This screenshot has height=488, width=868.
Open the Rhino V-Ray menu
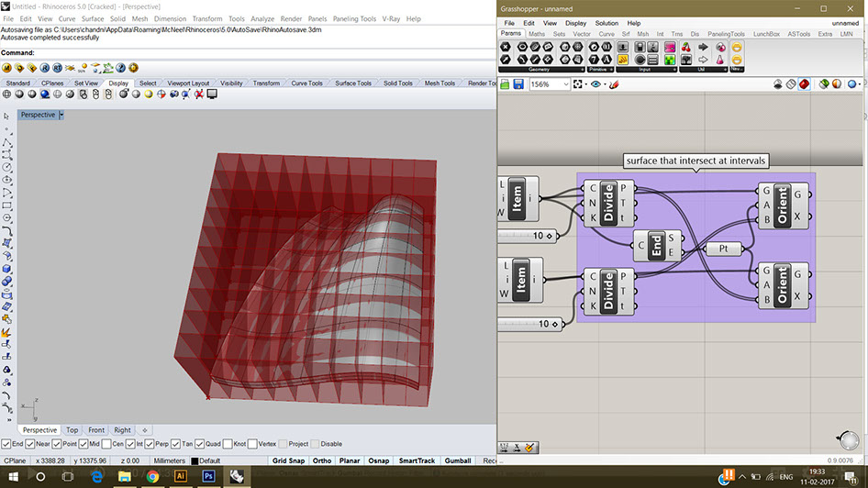(391, 19)
